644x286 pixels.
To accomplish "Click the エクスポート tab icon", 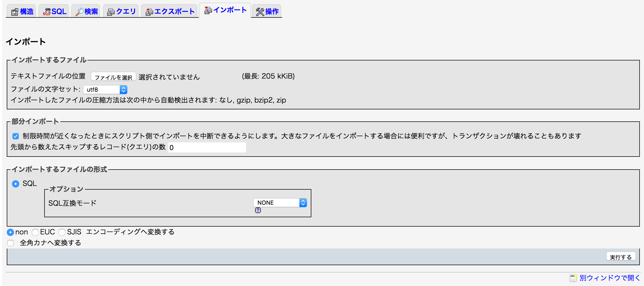I will click(149, 12).
